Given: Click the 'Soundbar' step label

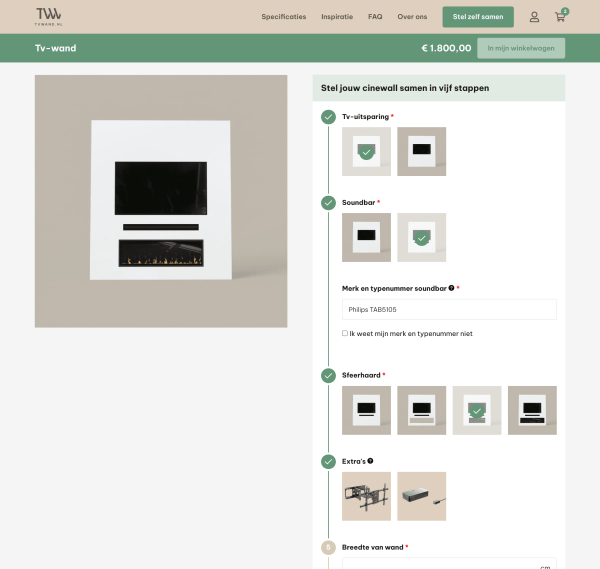Looking at the screenshot, I should point(359,202).
